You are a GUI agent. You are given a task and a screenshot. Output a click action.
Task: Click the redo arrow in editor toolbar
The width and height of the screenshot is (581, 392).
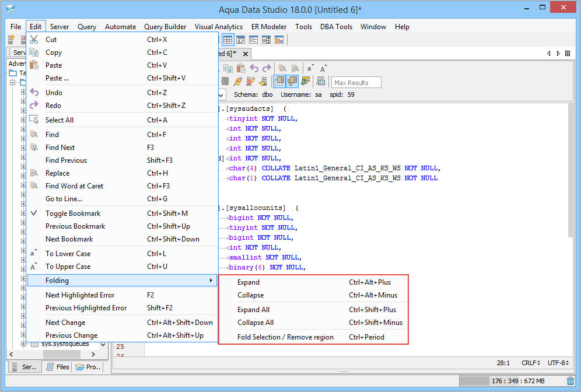pos(267,68)
